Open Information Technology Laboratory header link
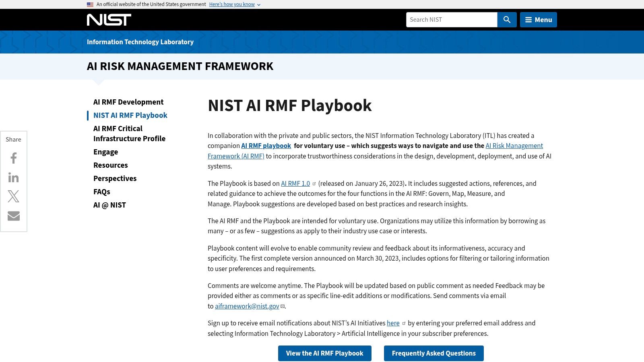Screen dimensions: 644x362 coord(140,42)
